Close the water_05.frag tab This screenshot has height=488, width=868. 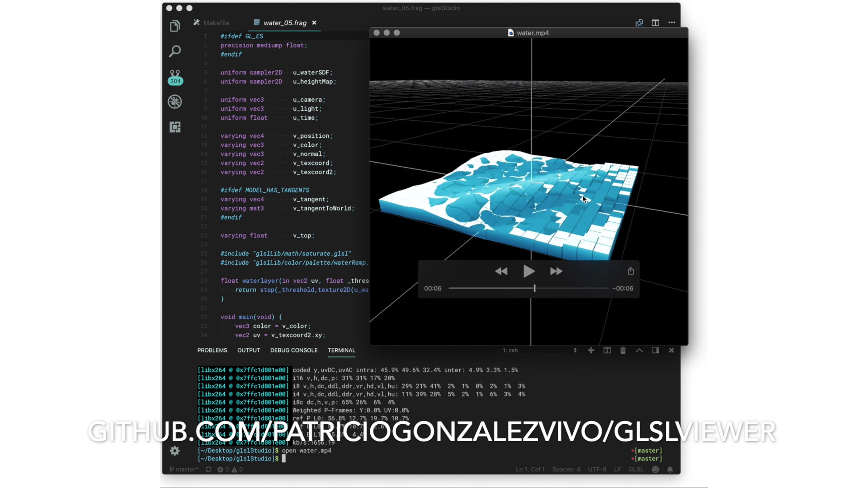(314, 23)
